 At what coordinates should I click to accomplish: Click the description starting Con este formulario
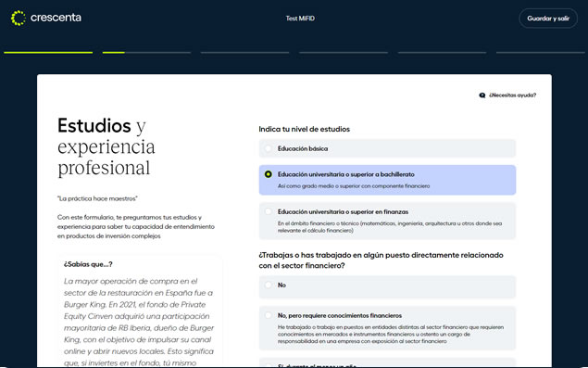(136, 227)
